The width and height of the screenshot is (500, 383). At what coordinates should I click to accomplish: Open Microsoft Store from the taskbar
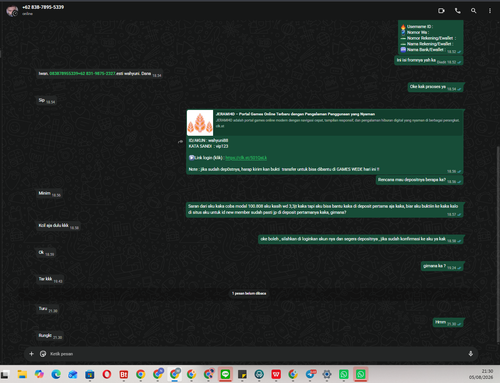pos(89,374)
